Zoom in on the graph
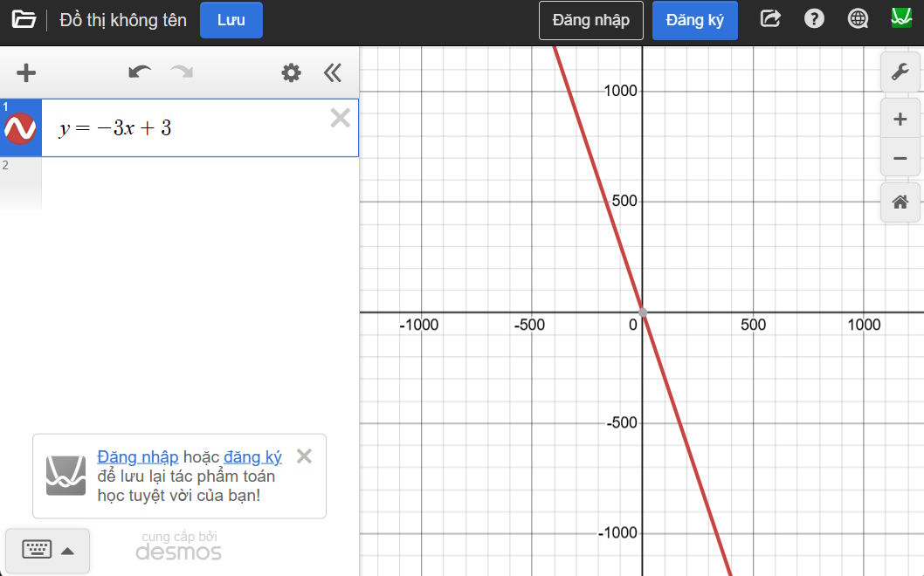Screen dimensions: 924x576 coord(900,119)
